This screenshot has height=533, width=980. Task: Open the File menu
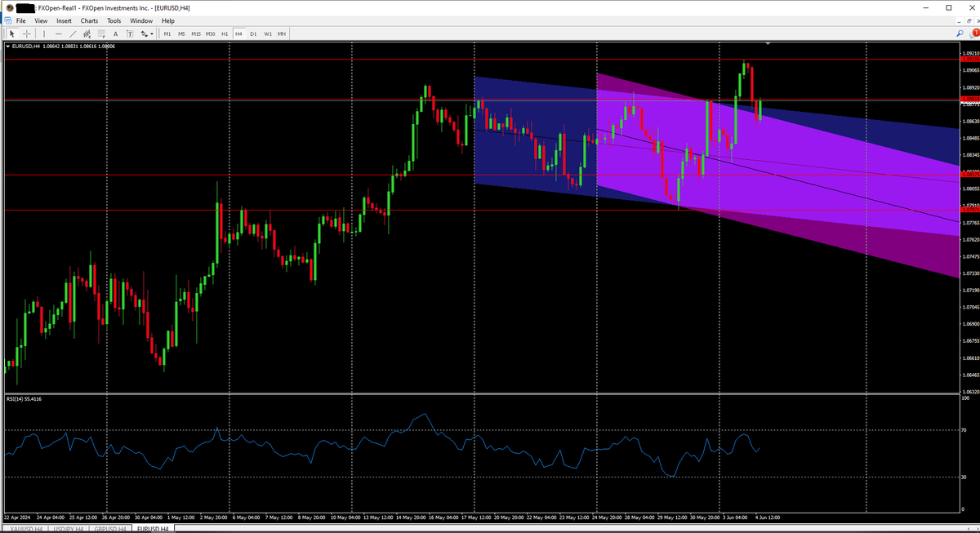coord(21,20)
